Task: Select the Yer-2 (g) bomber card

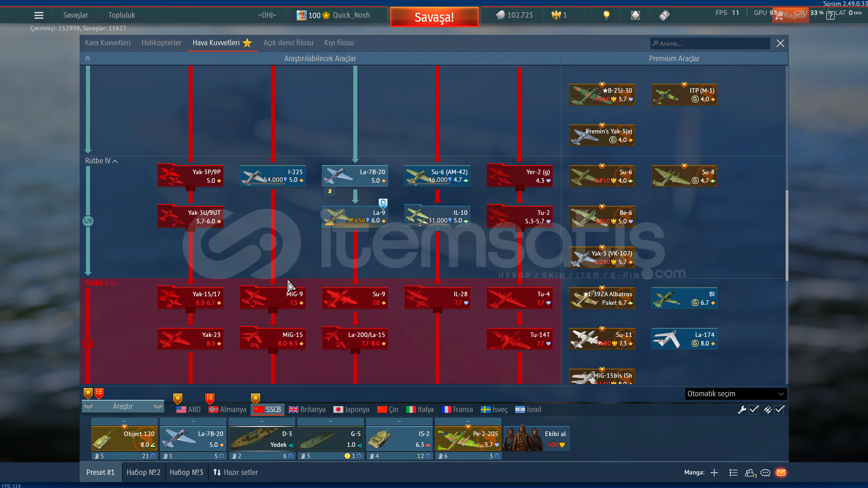Action: (520, 176)
